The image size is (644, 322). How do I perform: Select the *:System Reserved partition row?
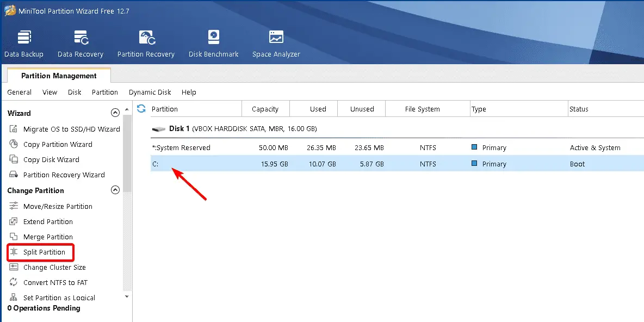397,147
